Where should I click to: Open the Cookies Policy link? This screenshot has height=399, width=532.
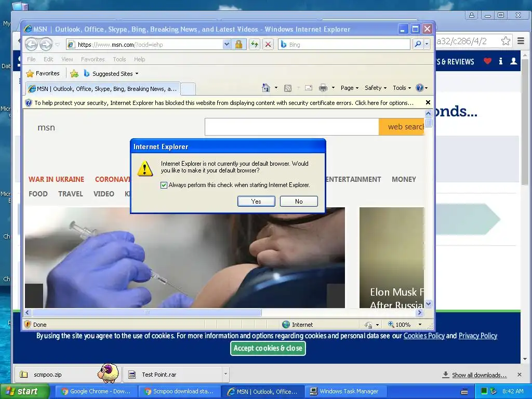[424, 336]
